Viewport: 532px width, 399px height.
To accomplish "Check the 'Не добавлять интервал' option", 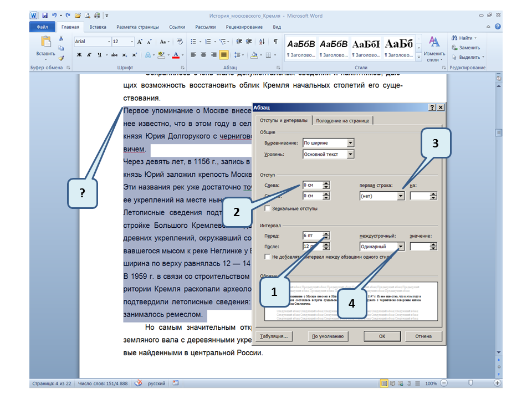I will point(268,257).
